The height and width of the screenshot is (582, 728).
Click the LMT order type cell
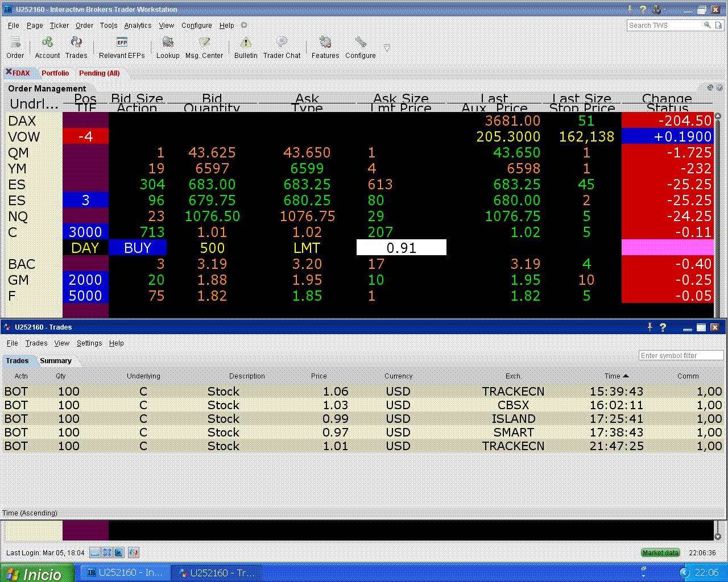tap(307, 248)
